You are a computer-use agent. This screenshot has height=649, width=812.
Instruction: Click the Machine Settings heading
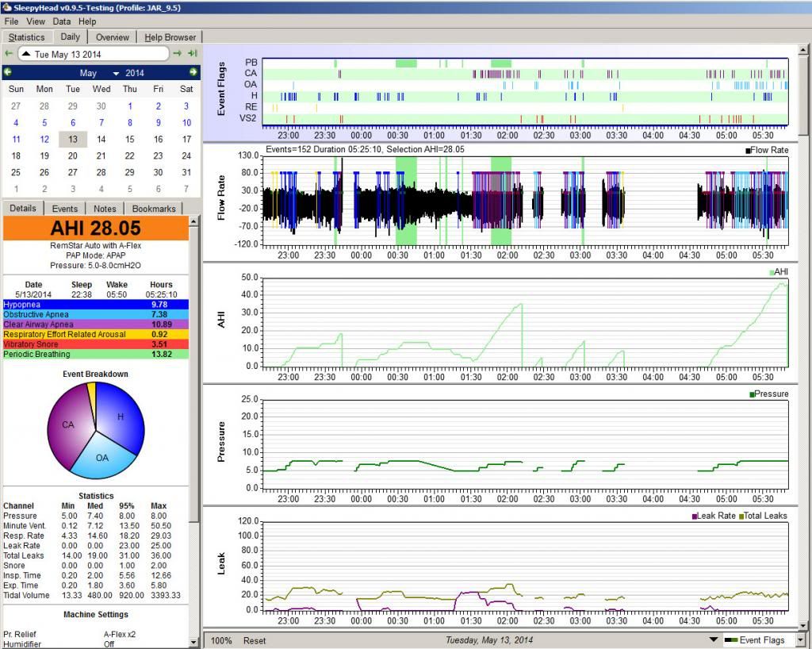click(x=96, y=614)
